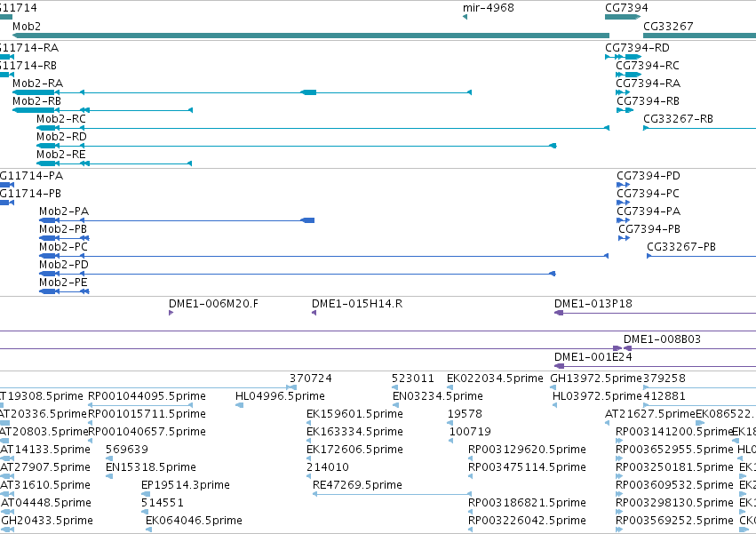756x534 pixels.
Task: Click EST feature 379258
Action: click(700, 387)
